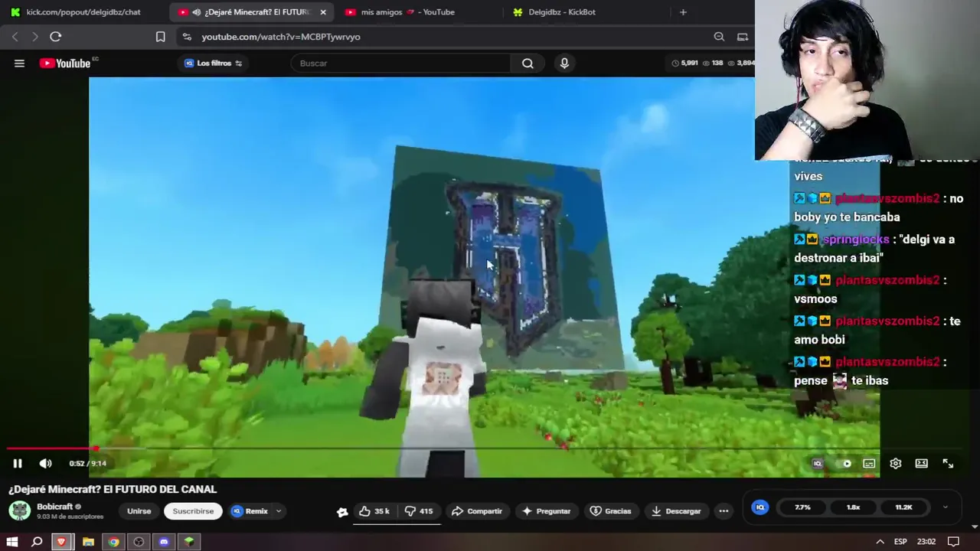
Task: Expand the stats panel chevron
Action: pyautogui.click(x=945, y=507)
